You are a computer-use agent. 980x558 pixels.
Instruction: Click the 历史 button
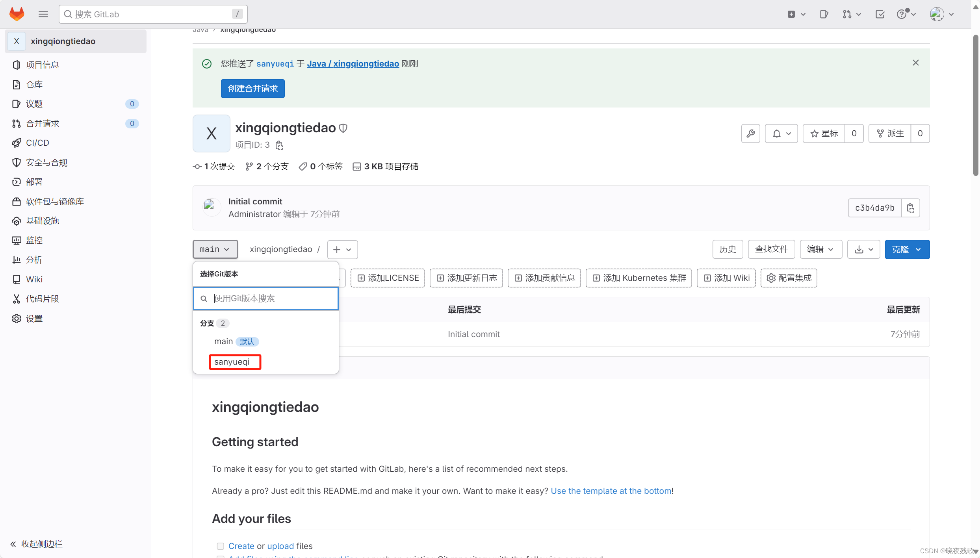[728, 249]
